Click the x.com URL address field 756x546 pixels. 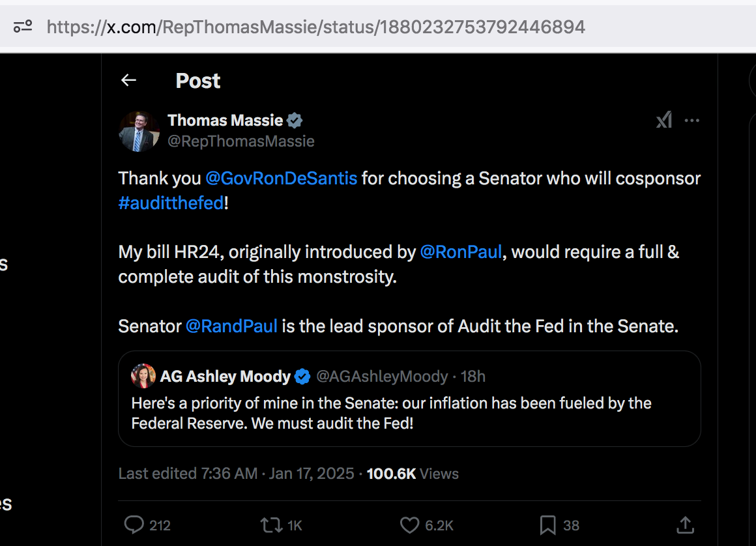click(x=315, y=27)
